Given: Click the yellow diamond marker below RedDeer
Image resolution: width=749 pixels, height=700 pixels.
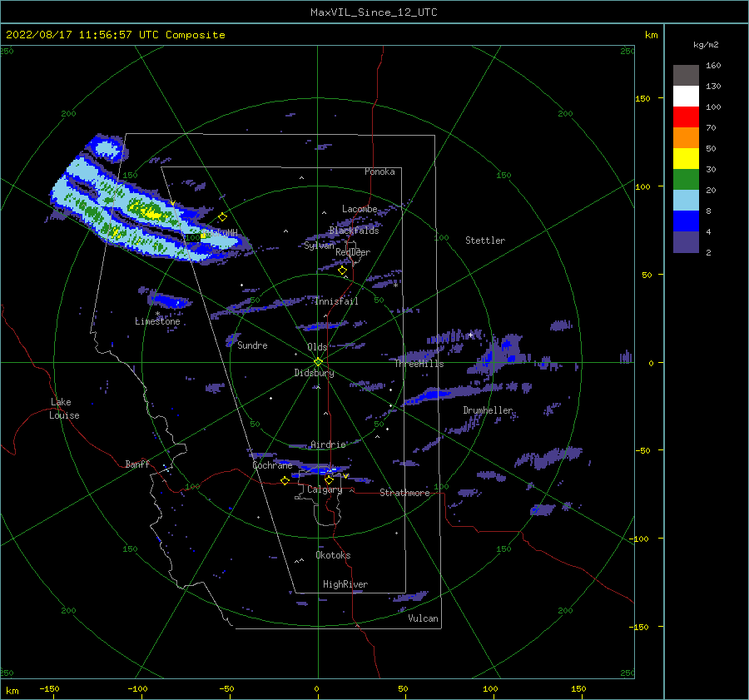Looking at the screenshot, I should [x=343, y=271].
